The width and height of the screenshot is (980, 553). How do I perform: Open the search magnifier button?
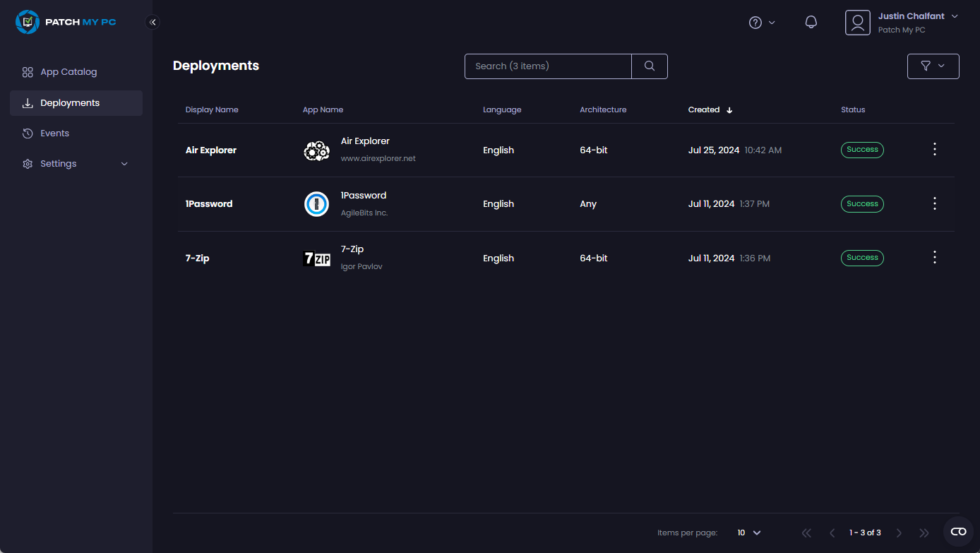pyautogui.click(x=648, y=66)
